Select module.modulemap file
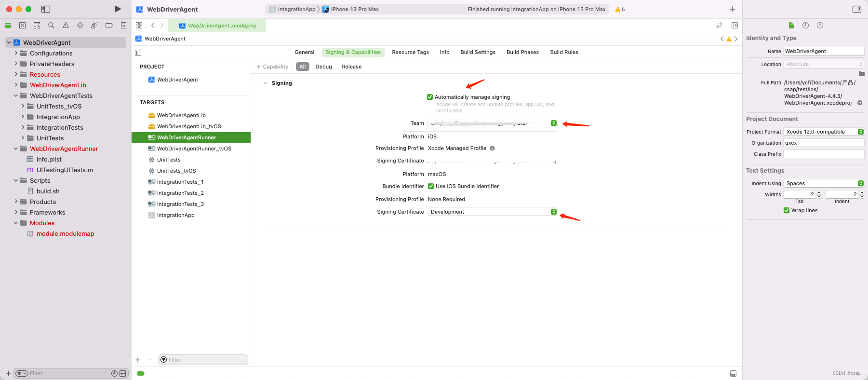868x380 pixels. 66,233
